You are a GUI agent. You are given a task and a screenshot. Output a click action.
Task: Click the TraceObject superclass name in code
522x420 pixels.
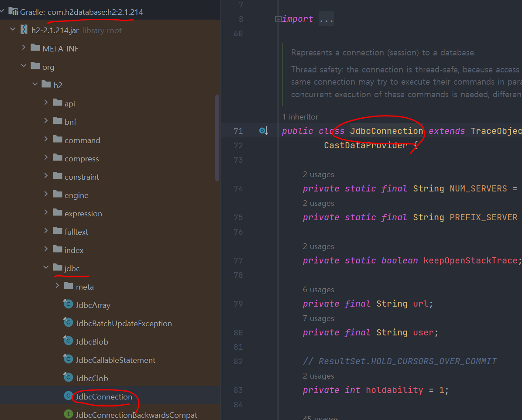[496, 131]
